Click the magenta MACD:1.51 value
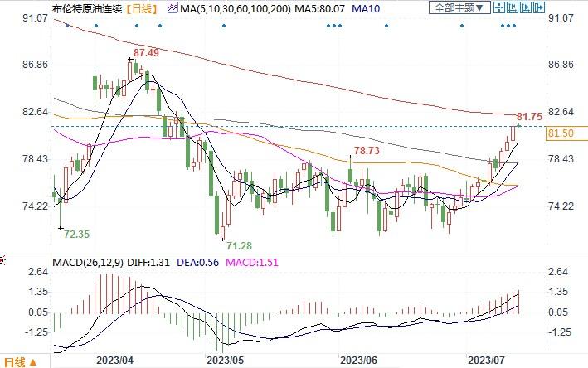Viewport: 588px width, 368px height. pos(252,262)
